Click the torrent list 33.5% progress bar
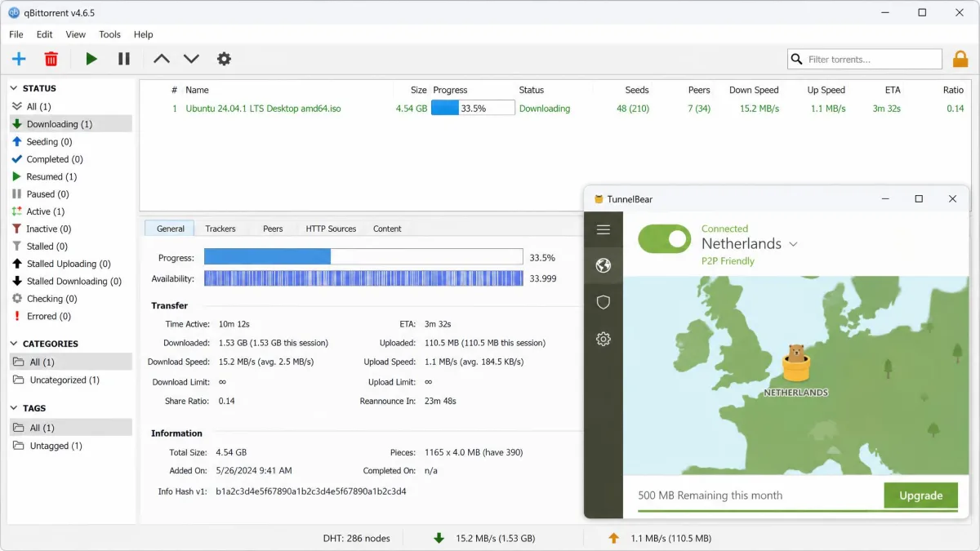This screenshot has height=551, width=980. pyautogui.click(x=473, y=109)
